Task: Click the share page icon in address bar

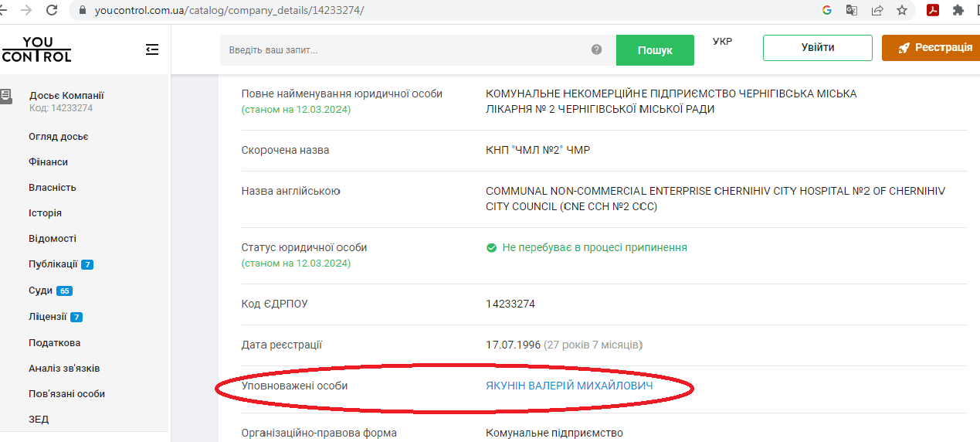Action: pos(877,11)
